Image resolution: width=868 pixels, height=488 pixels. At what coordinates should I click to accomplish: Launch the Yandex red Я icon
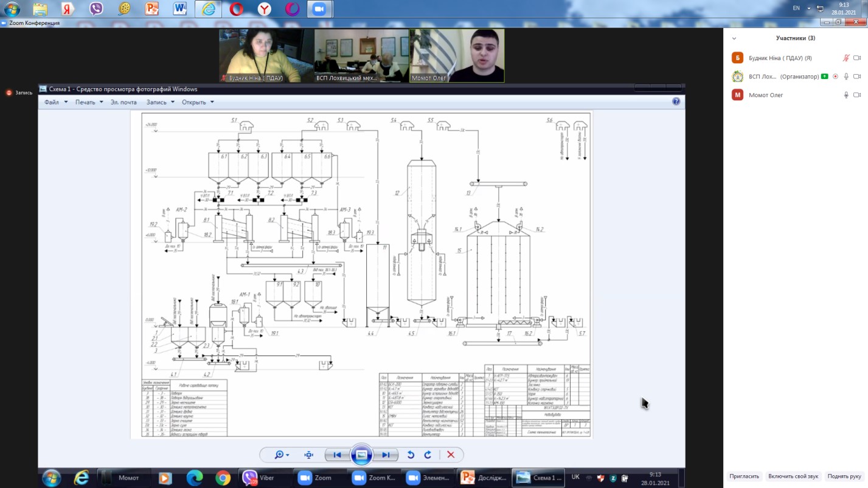(68, 9)
